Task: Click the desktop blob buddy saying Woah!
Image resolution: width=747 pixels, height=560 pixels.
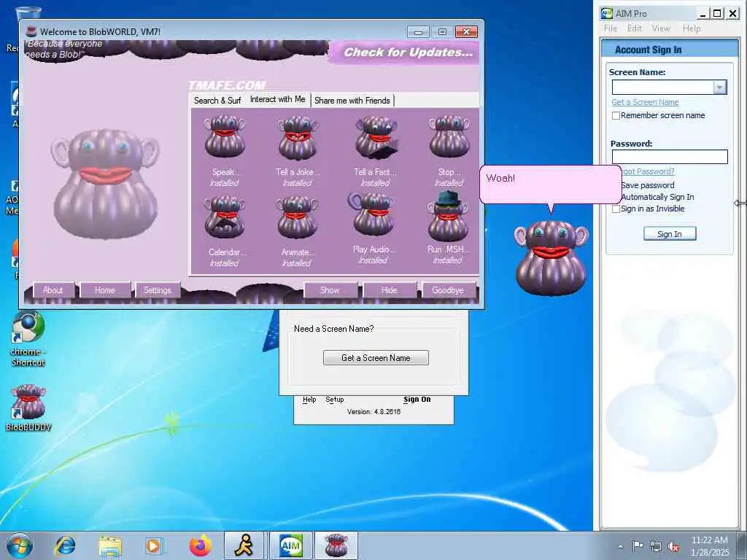Action: point(551,257)
